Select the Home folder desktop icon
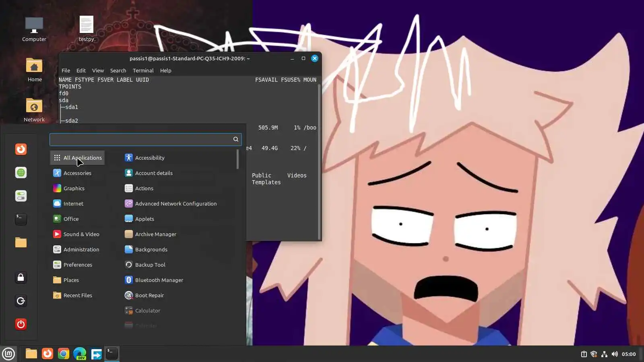Viewport: 644px width, 362px height. 34,69
